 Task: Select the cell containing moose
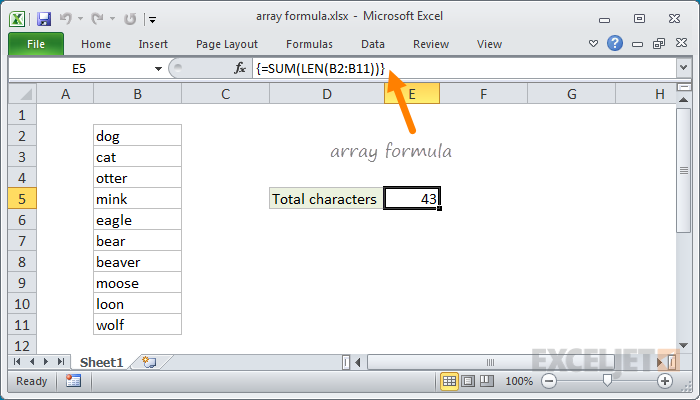click(x=138, y=283)
